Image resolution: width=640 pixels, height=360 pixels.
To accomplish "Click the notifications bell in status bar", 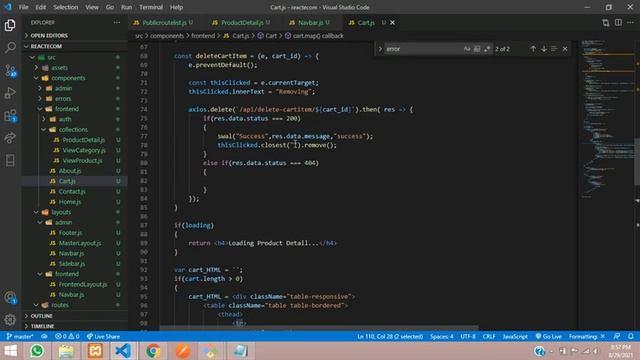I will coord(631,337).
